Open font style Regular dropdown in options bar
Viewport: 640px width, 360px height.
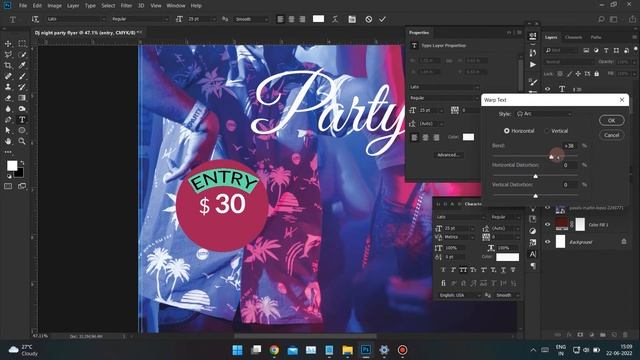(140, 19)
